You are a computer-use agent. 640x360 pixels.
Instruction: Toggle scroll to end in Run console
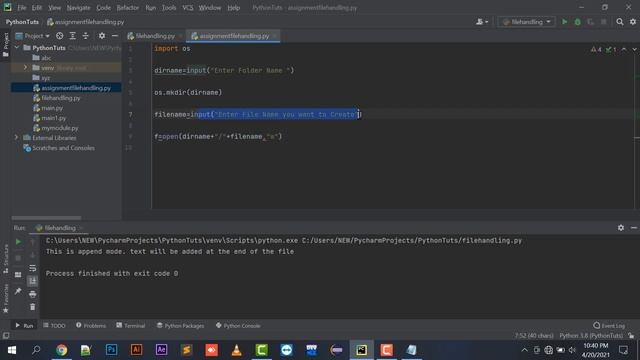tap(33, 281)
